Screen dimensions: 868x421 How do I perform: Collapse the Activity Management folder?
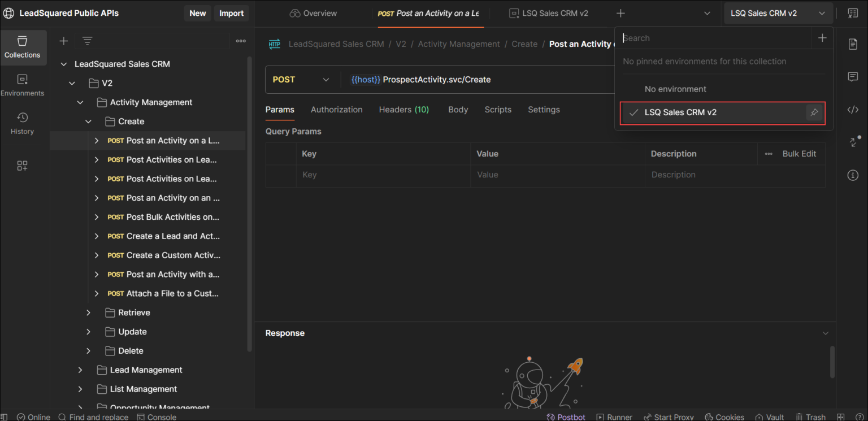80,102
